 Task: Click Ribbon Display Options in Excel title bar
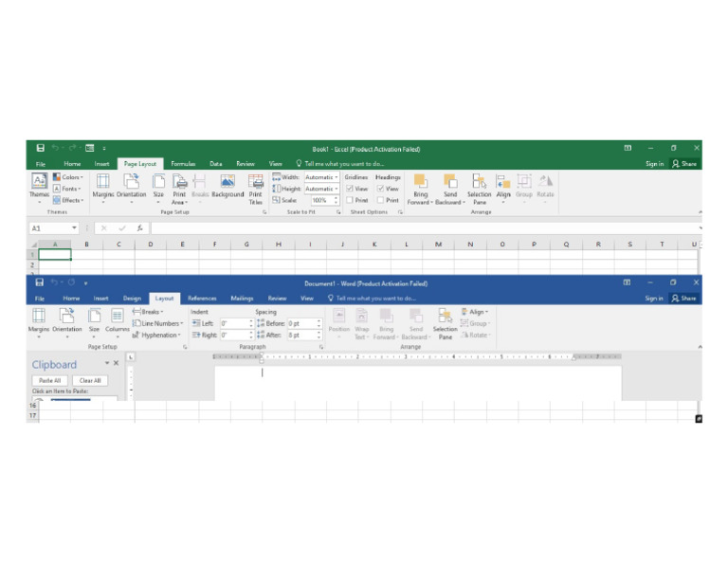point(628,148)
